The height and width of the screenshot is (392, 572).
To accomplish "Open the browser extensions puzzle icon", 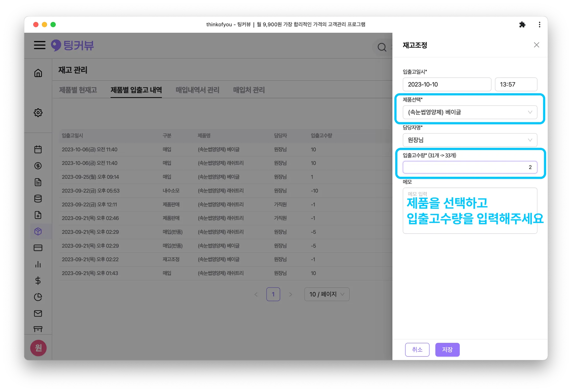I will [522, 25].
